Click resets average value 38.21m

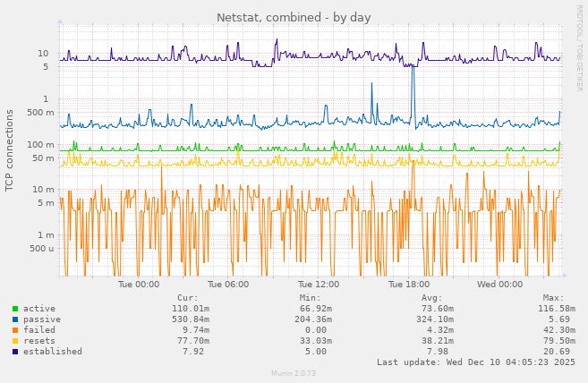tap(438, 341)
